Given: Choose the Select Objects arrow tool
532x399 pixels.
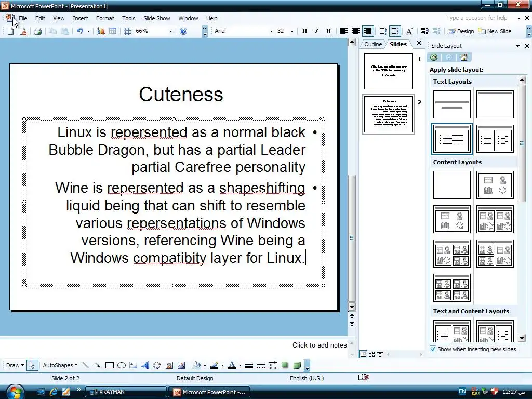Looking at the screenshot, I should coord(32,365).
